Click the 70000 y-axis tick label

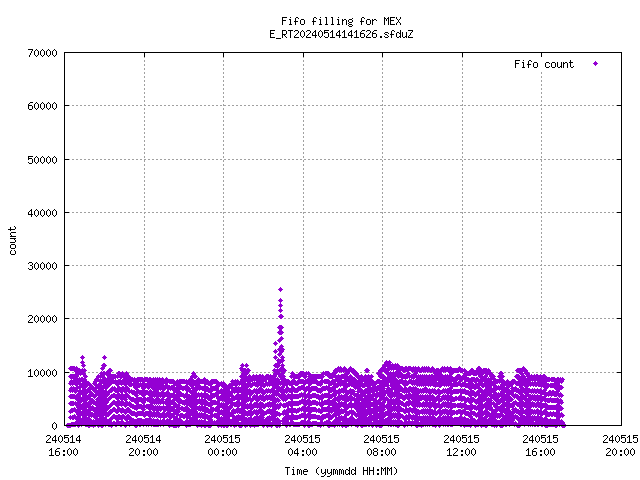click(42, 53)
